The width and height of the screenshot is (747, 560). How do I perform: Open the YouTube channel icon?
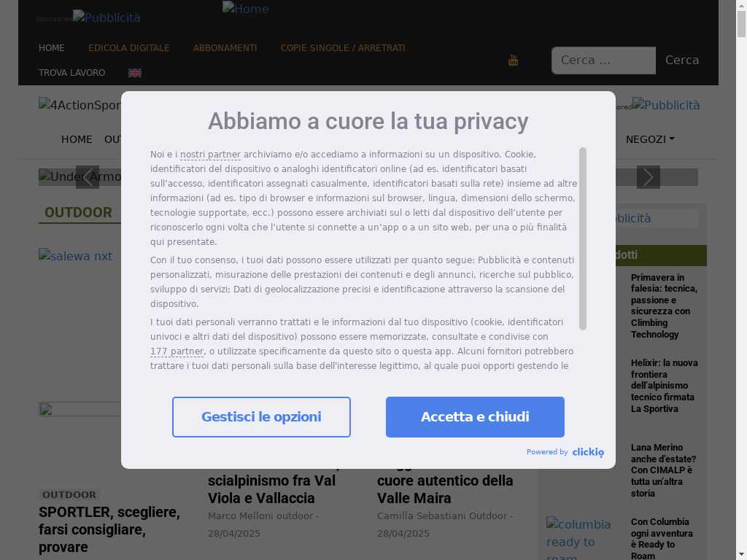513,61
